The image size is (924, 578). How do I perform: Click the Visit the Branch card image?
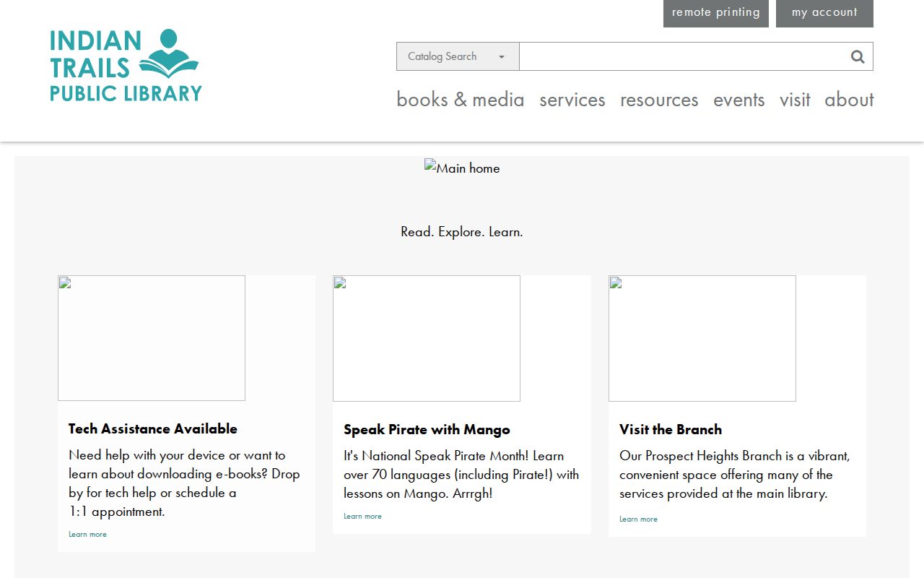[702, 338]
